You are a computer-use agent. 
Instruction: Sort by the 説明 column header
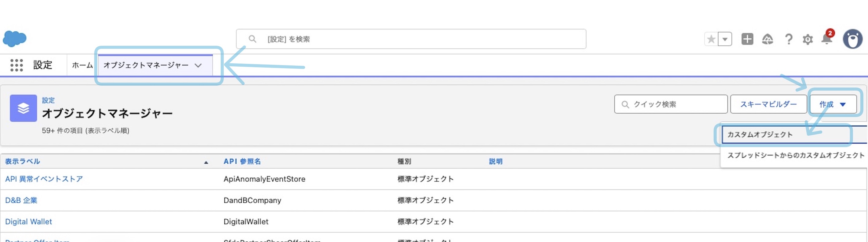click(496, 162)
